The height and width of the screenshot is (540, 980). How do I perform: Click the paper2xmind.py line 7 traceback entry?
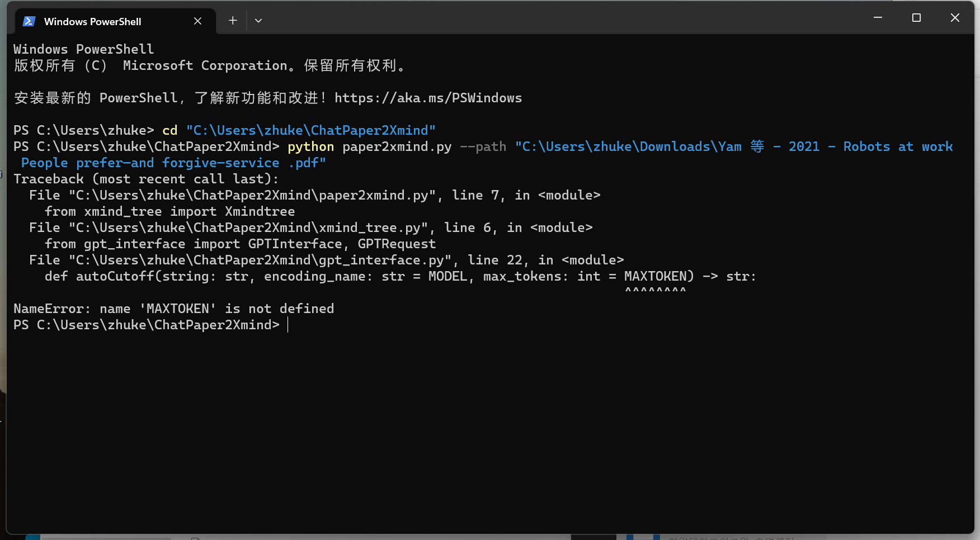[314, 195]
